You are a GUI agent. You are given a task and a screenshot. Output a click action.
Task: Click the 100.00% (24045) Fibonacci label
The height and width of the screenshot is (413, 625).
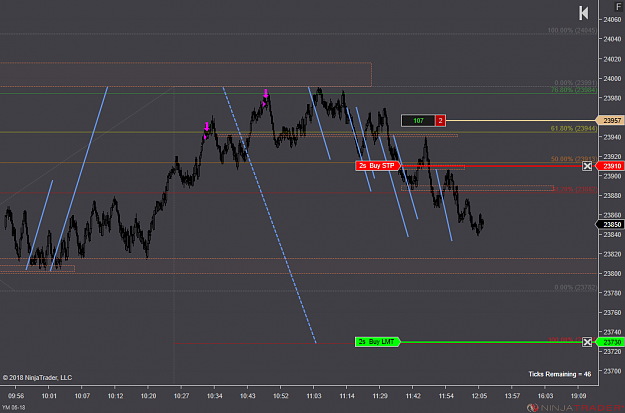pyautogui.click(x=572, y=30)
